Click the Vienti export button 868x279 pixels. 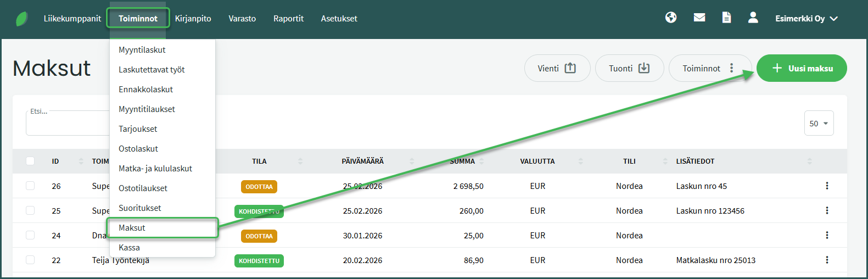pos(557,68)
